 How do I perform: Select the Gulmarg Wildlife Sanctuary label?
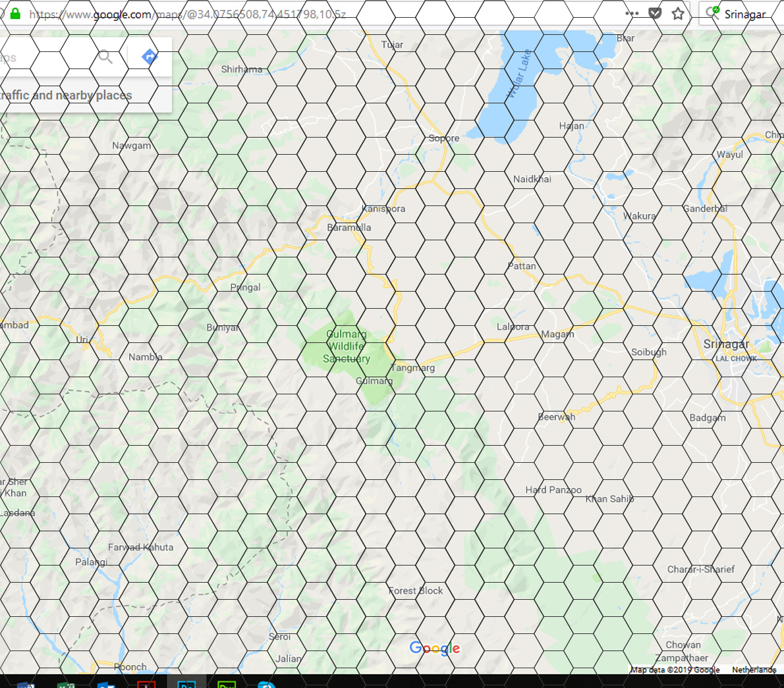347,346
